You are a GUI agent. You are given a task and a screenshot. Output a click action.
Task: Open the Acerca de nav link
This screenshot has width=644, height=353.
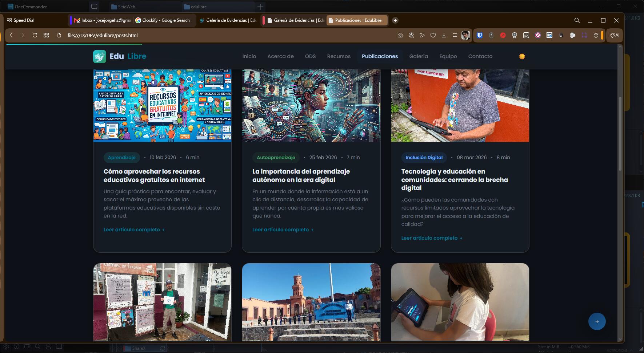point(280,56)
